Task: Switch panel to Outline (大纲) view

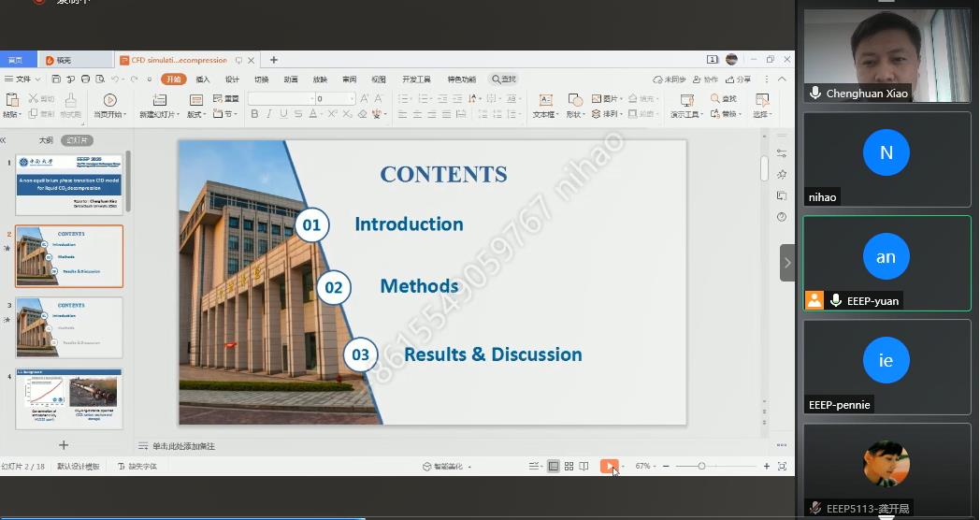Action: (46, 140)
